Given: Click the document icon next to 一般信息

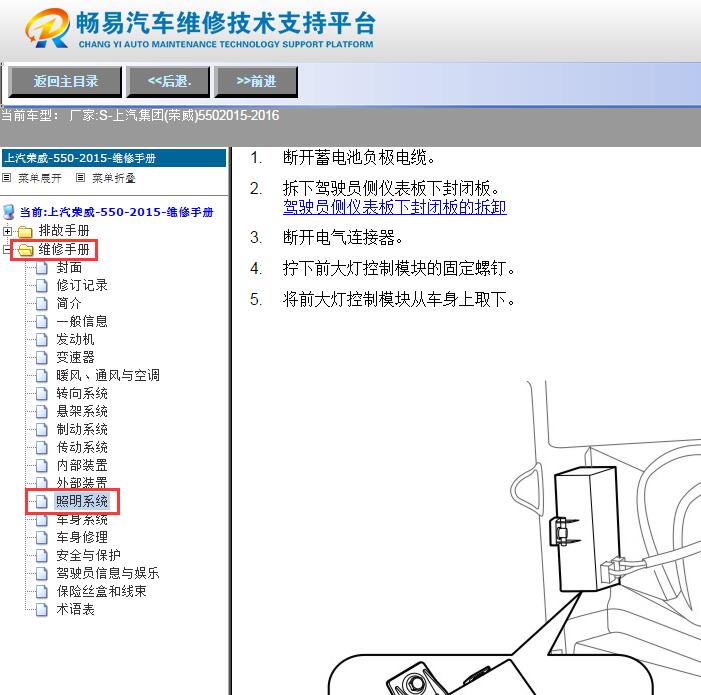Looking at the screenshot, I should tap(42, 322).
